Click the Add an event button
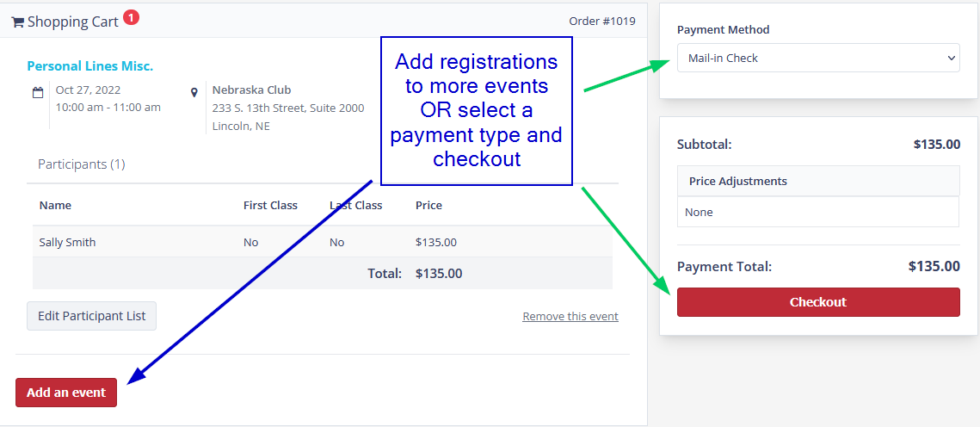The image size is (980, 427). coord(66,393)
